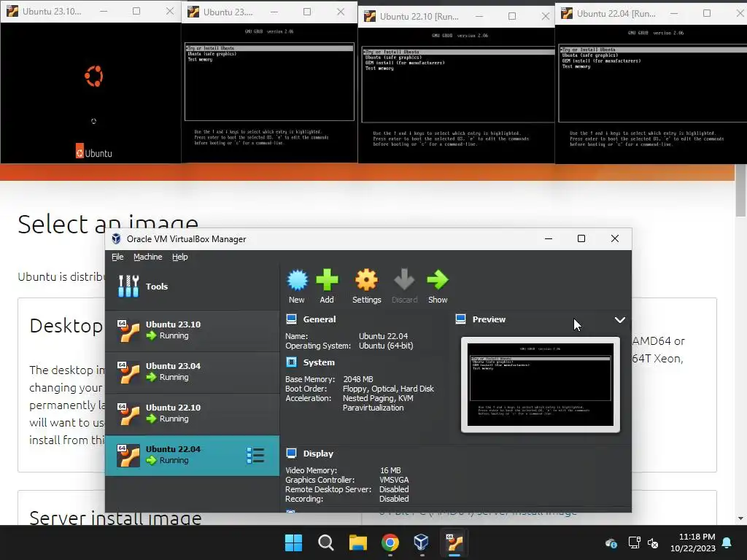This screenshot has width=747, height=560.
Task: Click the Ubuntu 22.10 VM window title icon
Action: (370, 16)
